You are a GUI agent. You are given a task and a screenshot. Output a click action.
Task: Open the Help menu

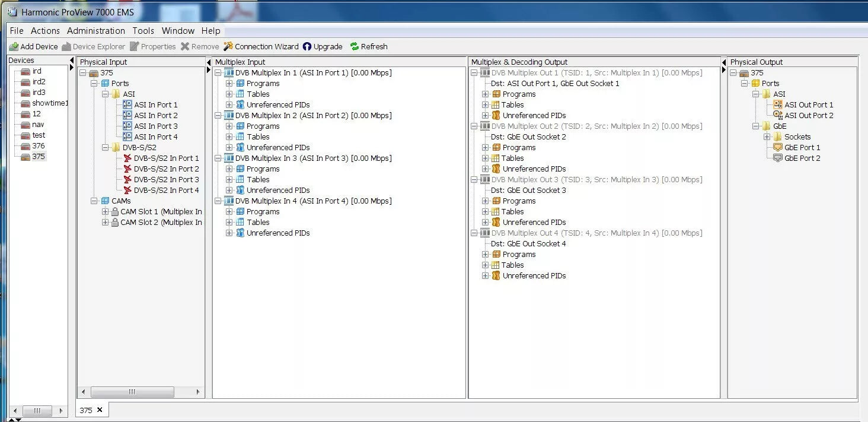(210, 30)
